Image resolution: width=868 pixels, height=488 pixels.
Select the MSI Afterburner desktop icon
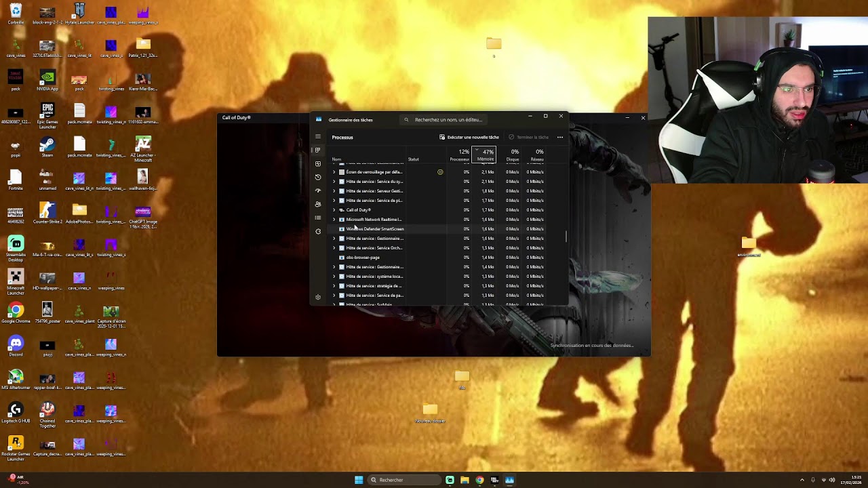coord(16,380)
